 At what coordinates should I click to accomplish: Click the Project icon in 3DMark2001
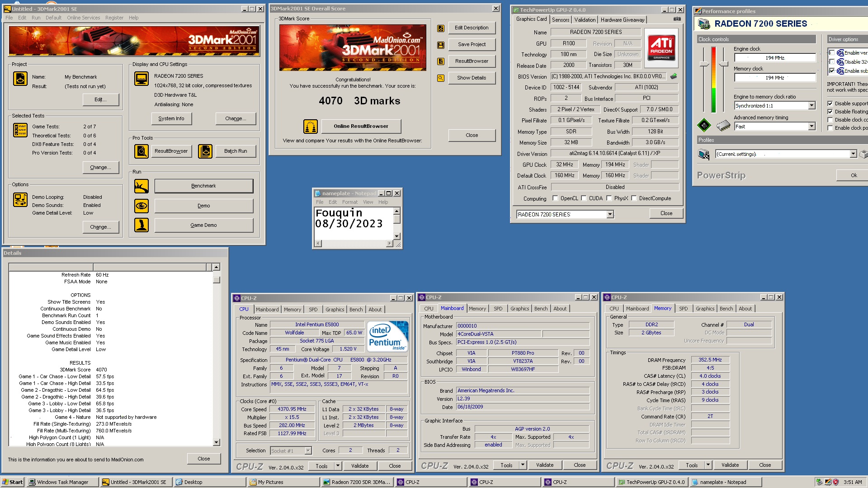(20, 79)
